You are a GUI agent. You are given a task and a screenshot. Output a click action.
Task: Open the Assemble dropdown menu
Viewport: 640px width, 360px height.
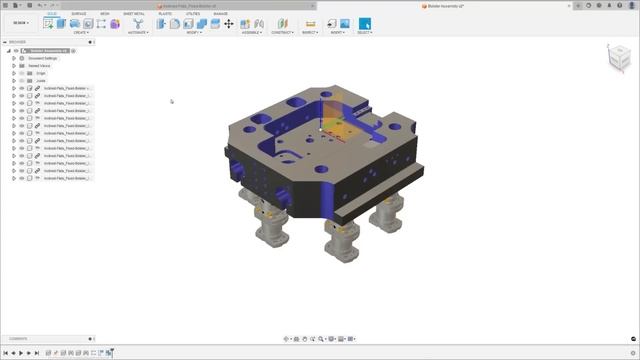click(252, 32)
